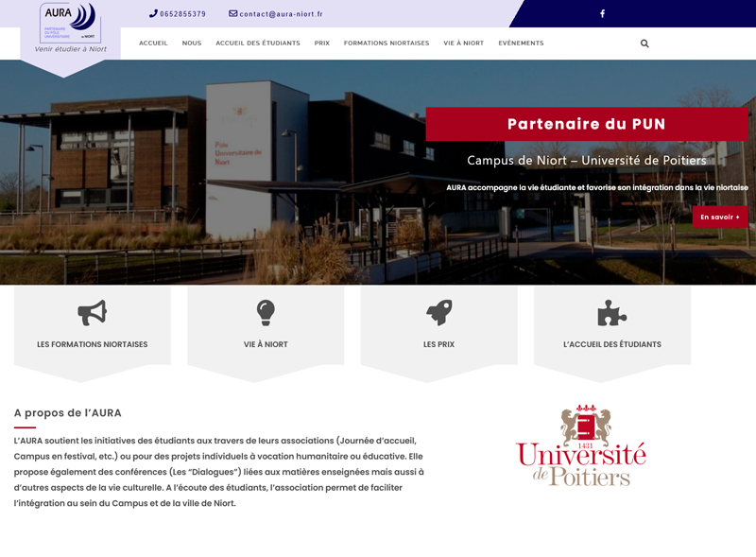756x557 pixels.
Task: Click the megaphone icon for formations
Action: [x=92, y=313]
